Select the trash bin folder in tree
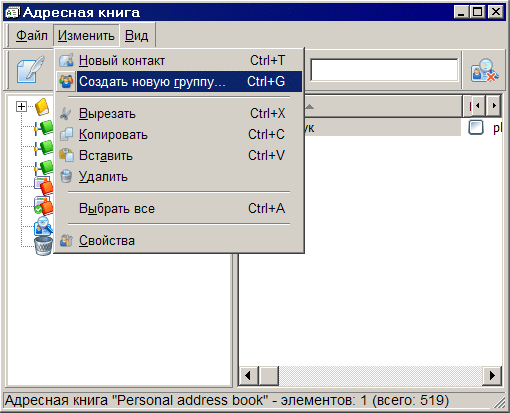 pyautogui.click(x=44, y=246)
